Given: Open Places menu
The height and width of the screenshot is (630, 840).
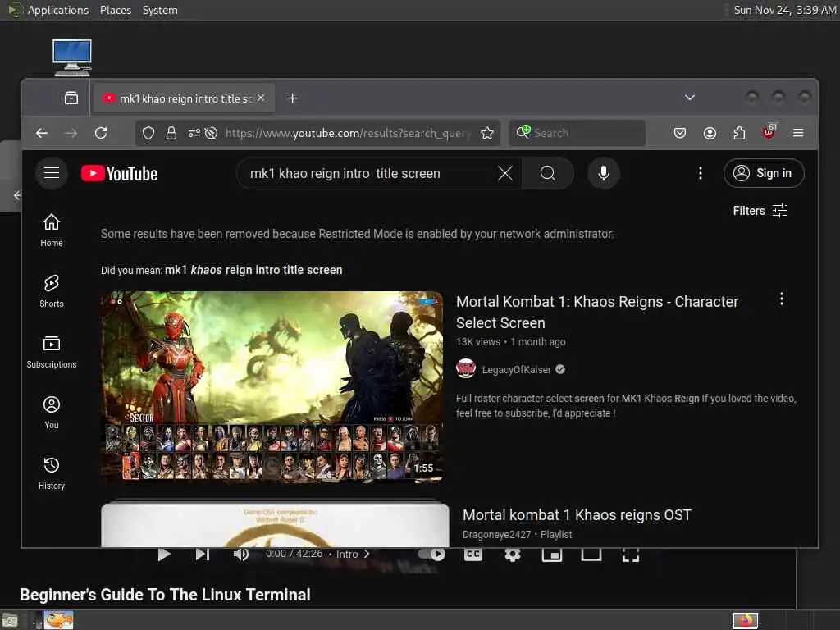Looking at the screenshot, I should pyautogui.click(x=115, y=10).
